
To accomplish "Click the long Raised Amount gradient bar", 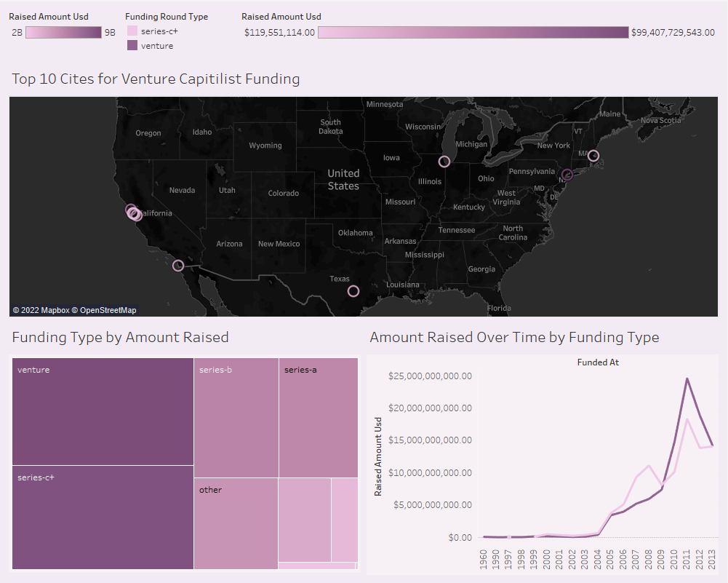I will [473, 32].
